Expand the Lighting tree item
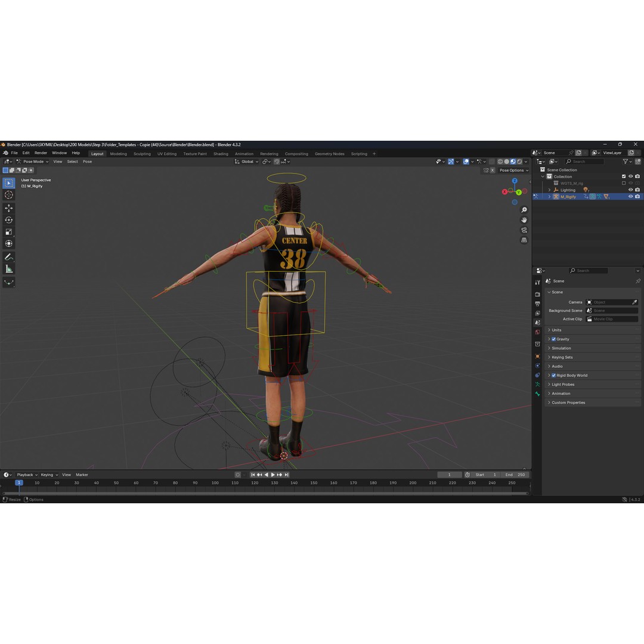This screenshot has width=644, height=644. (550, 190)
